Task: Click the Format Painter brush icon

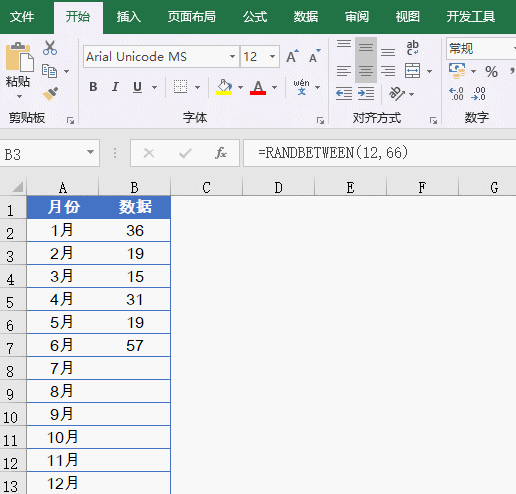Action: [50, 94]
